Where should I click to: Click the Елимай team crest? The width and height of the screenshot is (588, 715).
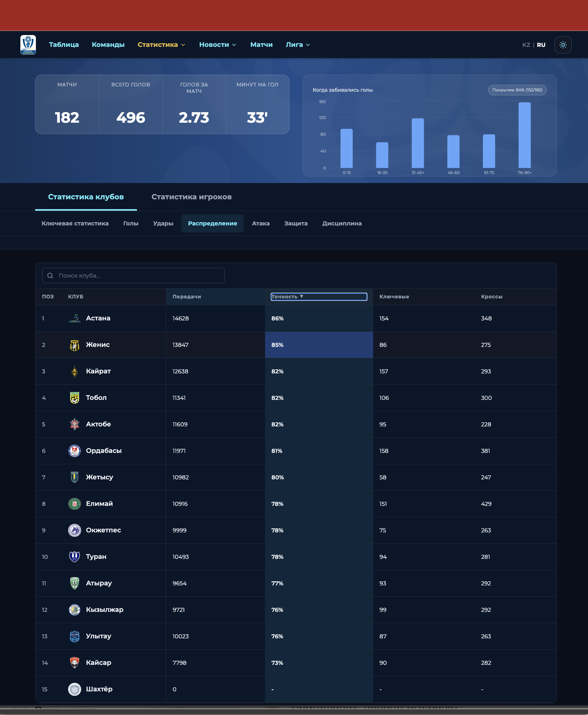[x=75, y=504]
